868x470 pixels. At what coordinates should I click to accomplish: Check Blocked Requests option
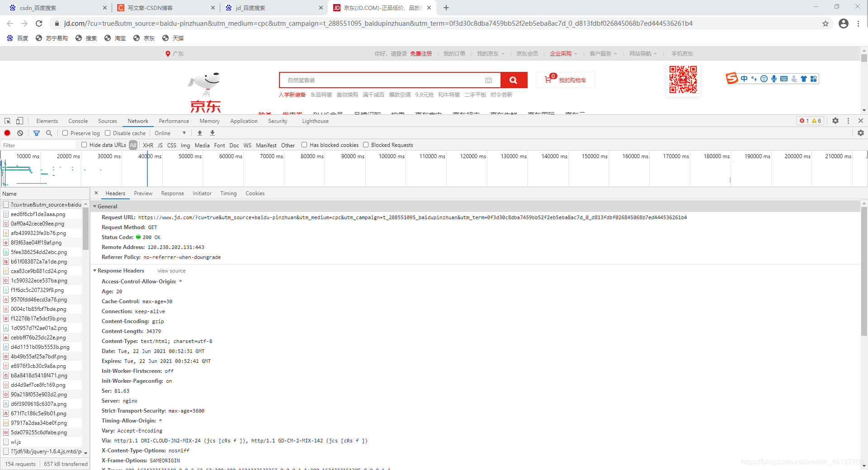366,145
